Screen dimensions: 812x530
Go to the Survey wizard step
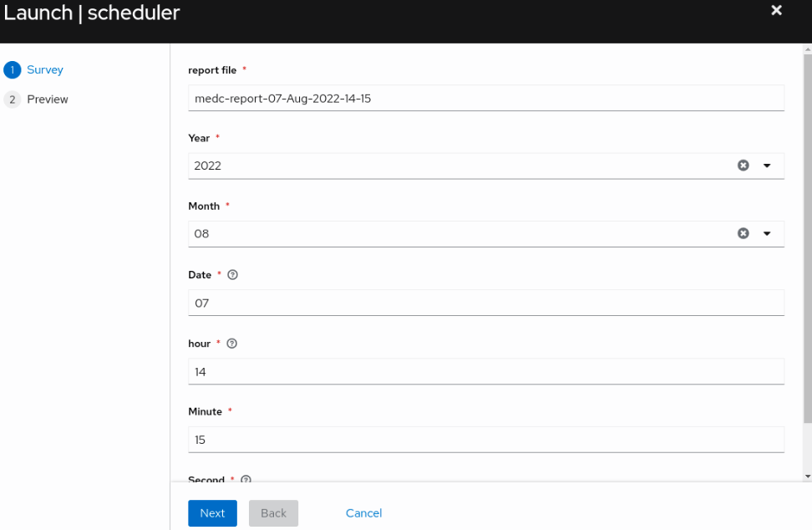[x=44, y=70]
